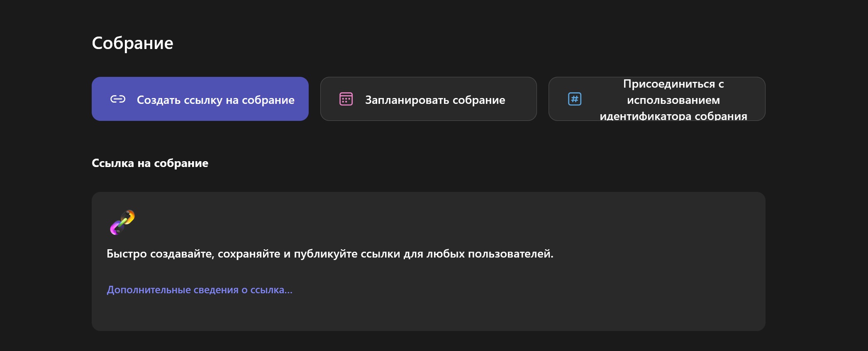Click the Ссылка на собрание section label

point(150,163)
